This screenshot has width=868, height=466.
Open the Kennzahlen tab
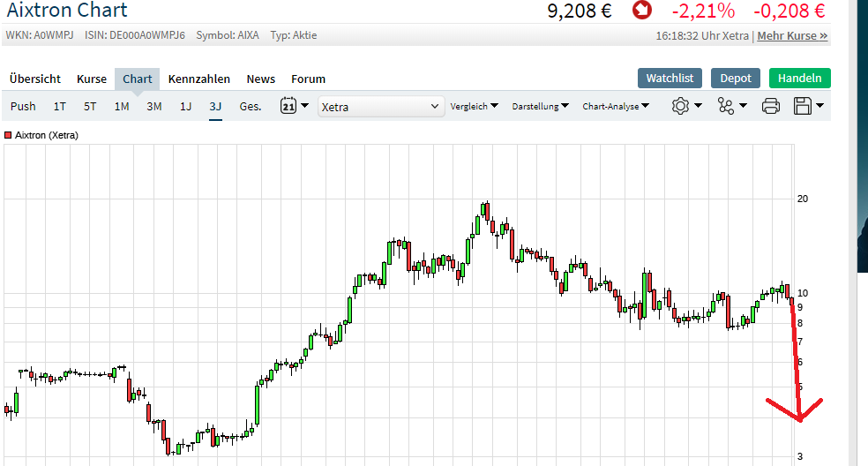(199, 79)
